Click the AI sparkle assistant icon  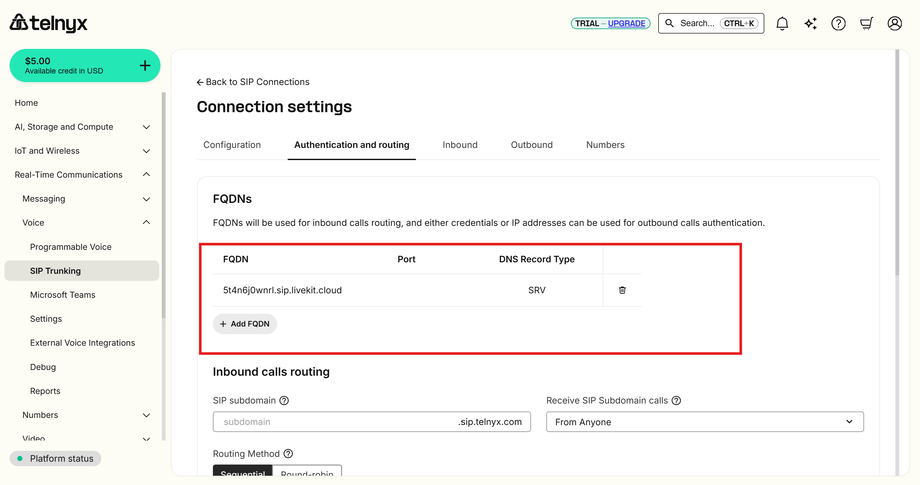(810, 23)
